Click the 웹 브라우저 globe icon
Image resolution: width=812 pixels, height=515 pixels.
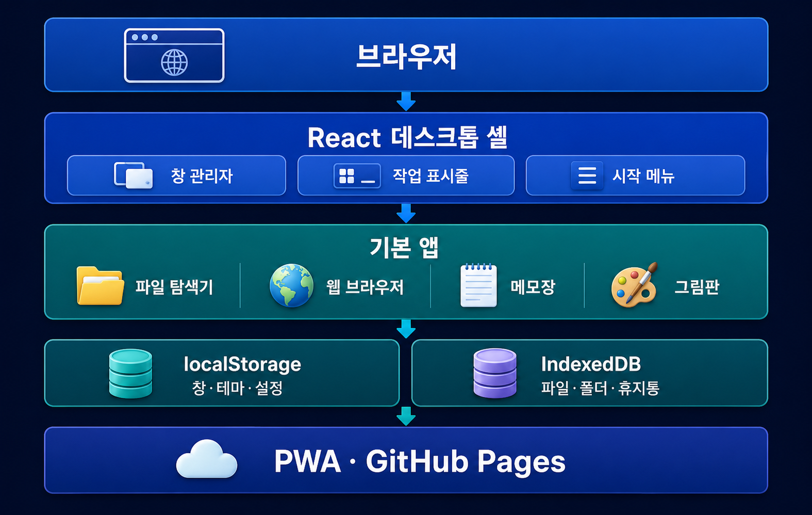[x=291, y=285]
